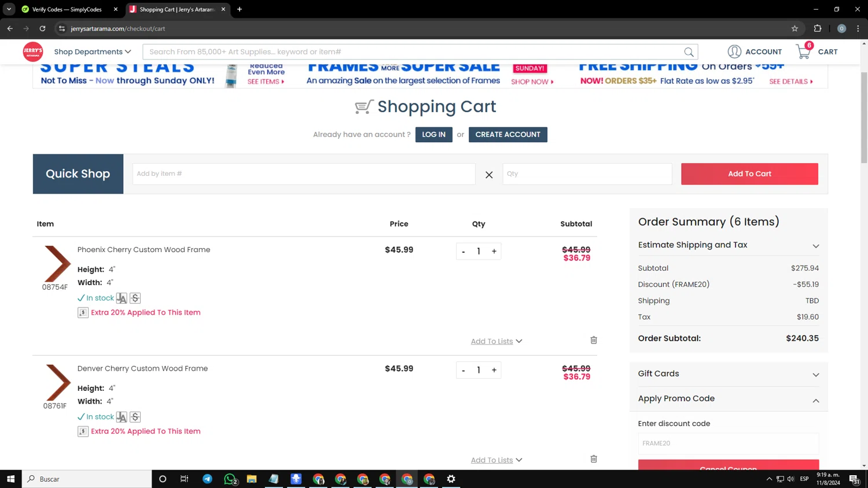Open Settings gear in taskbar

451,479
